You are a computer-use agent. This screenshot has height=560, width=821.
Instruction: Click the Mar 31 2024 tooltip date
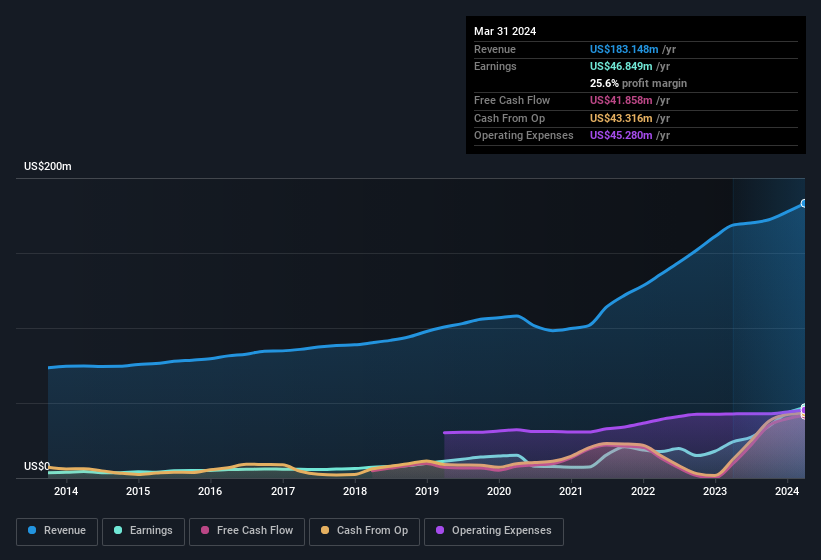tap(505, 31)
